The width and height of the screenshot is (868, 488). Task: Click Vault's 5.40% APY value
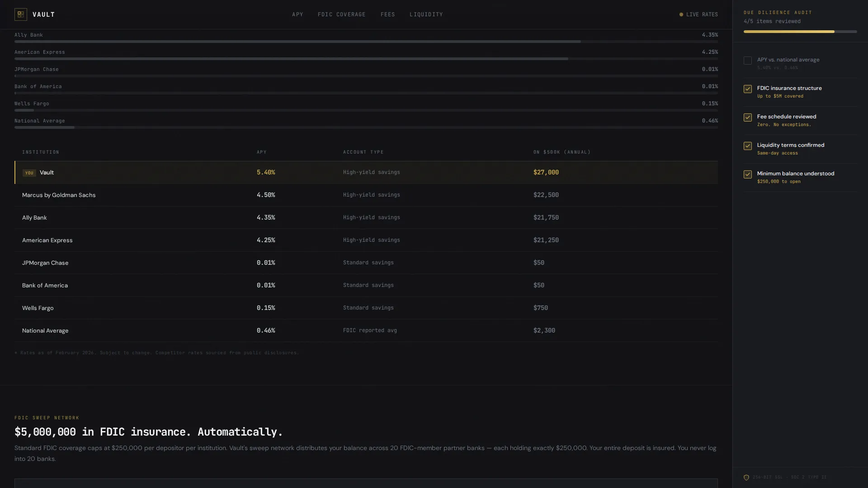266,172
